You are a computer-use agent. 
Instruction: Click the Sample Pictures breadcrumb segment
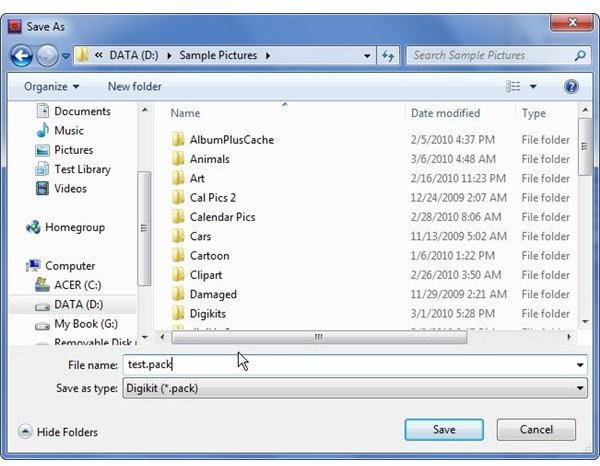[218, 55]
